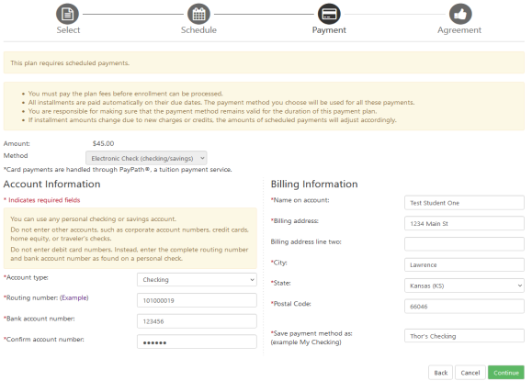Screen dimensions: 532x392
Task: Click the Billing address field
Action: click(x=464, y=223)
